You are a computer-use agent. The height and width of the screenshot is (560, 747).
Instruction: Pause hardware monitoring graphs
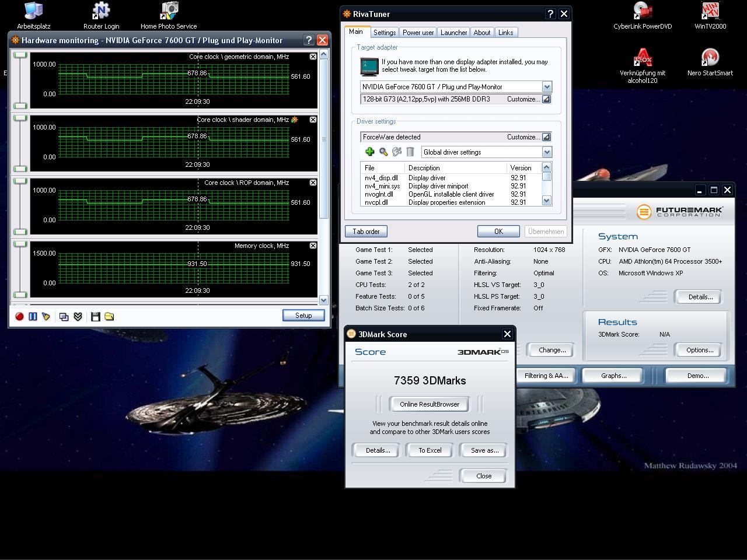[33, 316]
